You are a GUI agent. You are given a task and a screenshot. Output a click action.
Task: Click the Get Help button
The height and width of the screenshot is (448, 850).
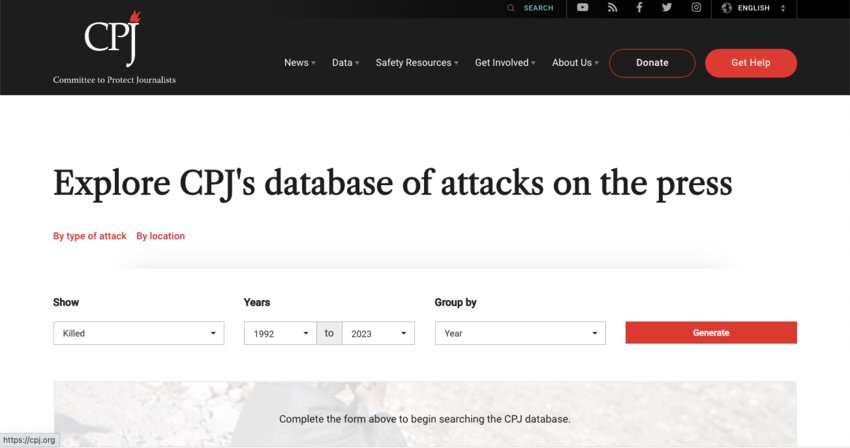[x=751, y=63]
